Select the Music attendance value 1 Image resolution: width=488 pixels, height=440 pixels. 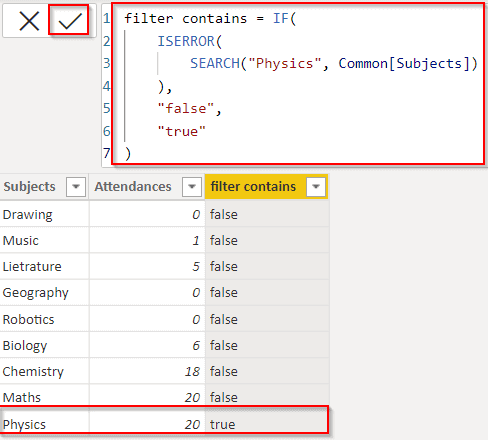tap(147, 240)
